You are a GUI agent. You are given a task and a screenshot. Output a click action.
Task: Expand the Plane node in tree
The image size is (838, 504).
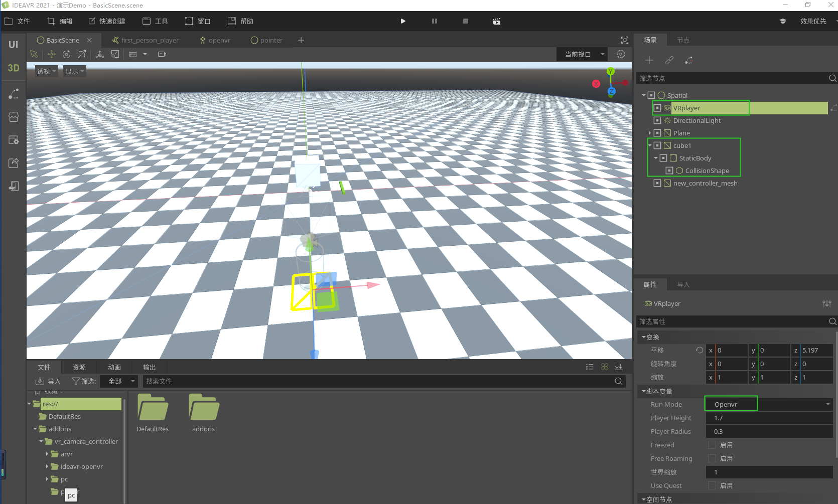pos(650,133)
